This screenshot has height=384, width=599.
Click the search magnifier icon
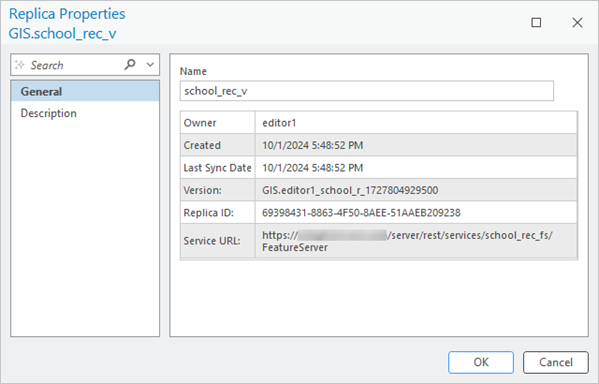click(x=130, y=65)
